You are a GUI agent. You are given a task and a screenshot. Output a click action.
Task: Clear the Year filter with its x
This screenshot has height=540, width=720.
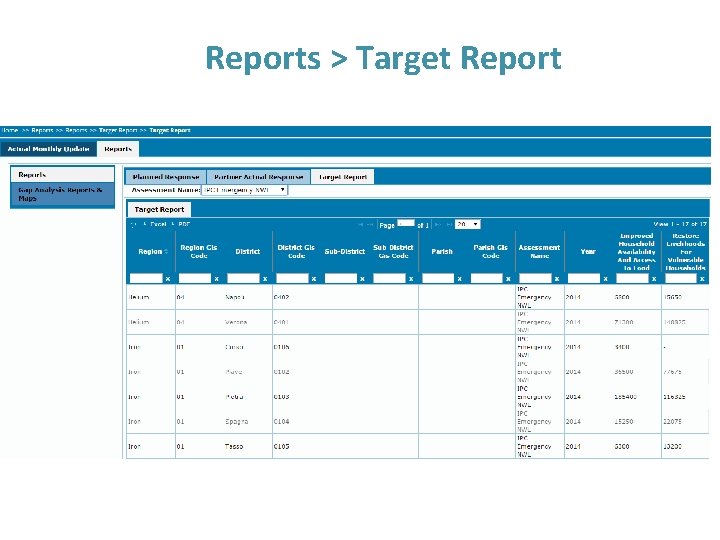pos(606,279)
